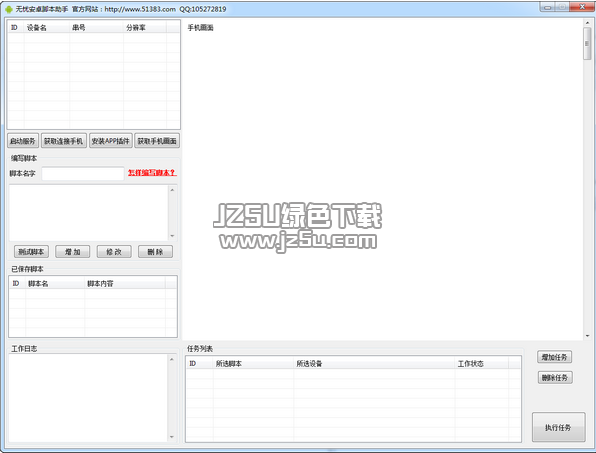Click the task list ID column header
Viewport: 596px width, 453px height.
(x=200, y=364)
